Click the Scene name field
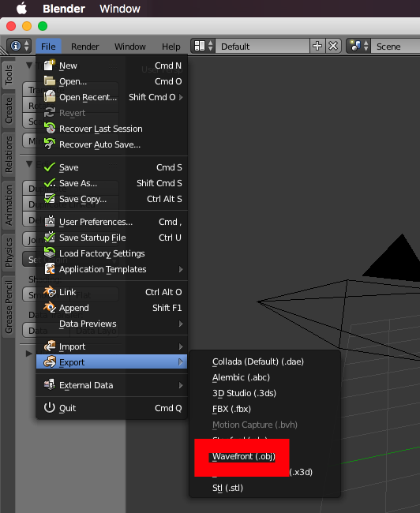This screenshot has width=420, height=513. (396, 46)
